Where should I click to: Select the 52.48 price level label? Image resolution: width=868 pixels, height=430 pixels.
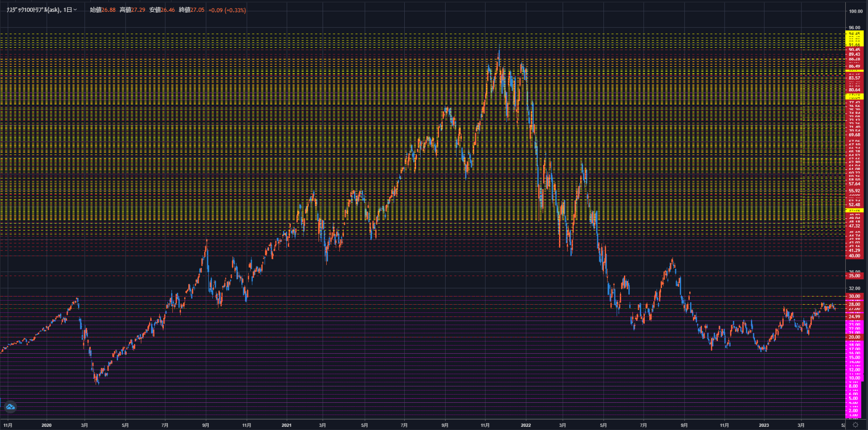854,205
